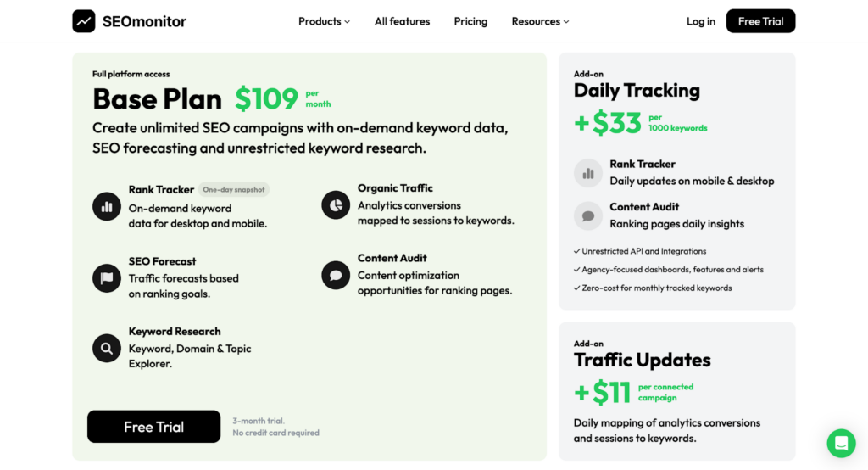
Task: Click the Zero-cost for monthly tracked keywords item
Action: pos(656,288)
